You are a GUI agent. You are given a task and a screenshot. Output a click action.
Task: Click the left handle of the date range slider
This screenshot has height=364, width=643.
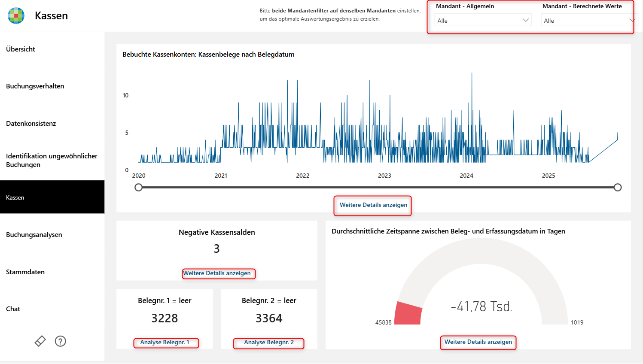[138, 187]
